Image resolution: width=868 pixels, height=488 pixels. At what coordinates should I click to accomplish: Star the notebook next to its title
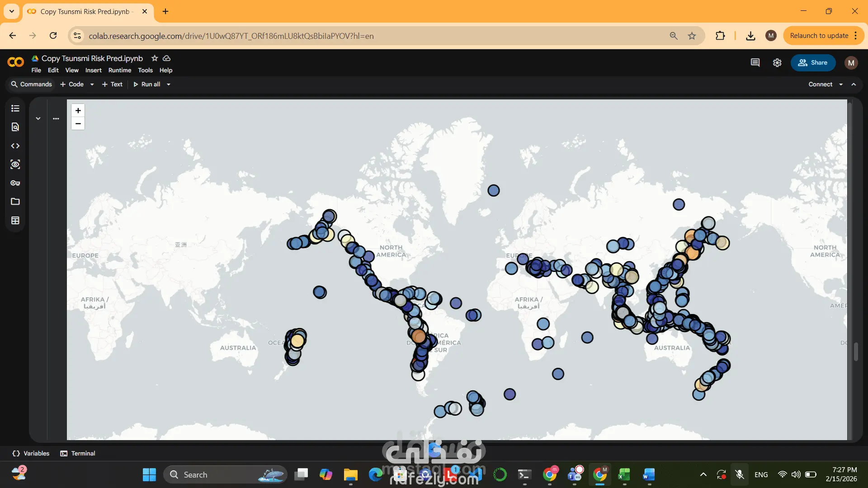[155, 58]
